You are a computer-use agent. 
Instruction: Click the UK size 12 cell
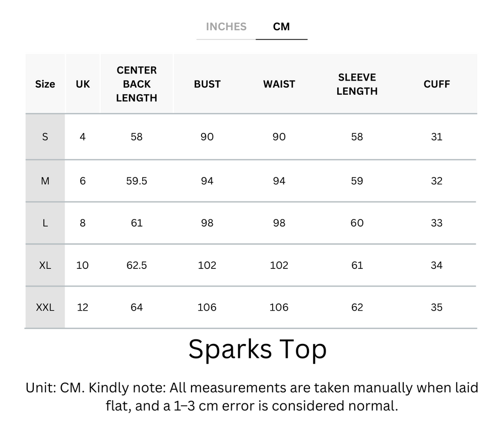tap(83, 307)
